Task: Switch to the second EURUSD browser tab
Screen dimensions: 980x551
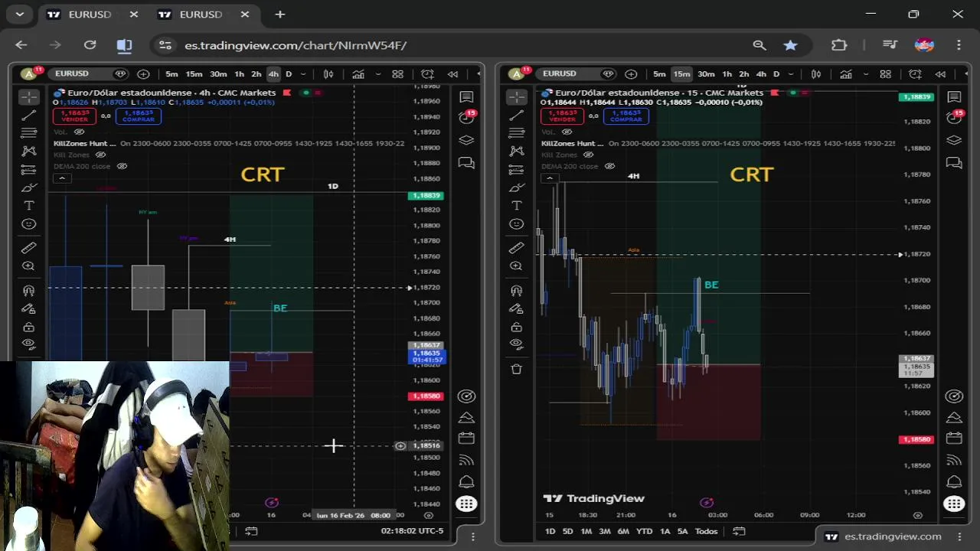Action: tap(201, 14)
